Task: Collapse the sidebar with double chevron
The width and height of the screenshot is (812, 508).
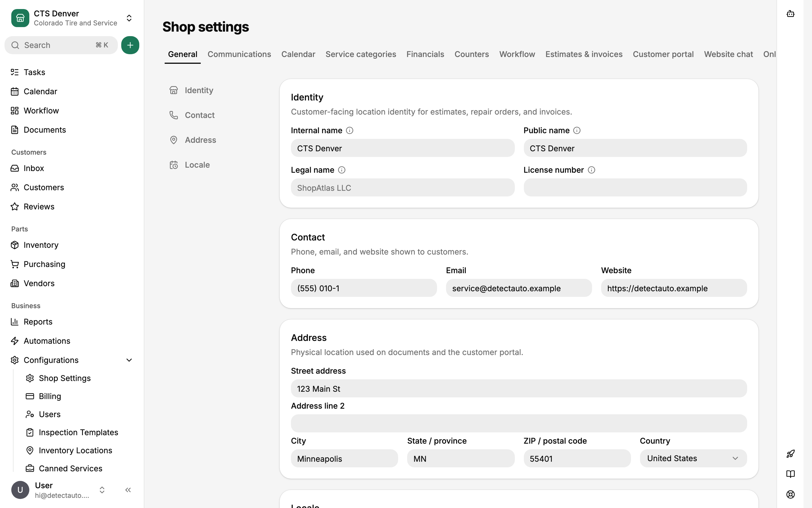Action: click(x=128, y=490)
